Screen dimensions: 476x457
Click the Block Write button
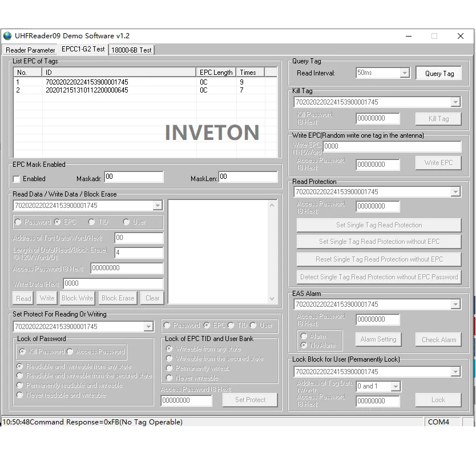(x=78, y=298)
